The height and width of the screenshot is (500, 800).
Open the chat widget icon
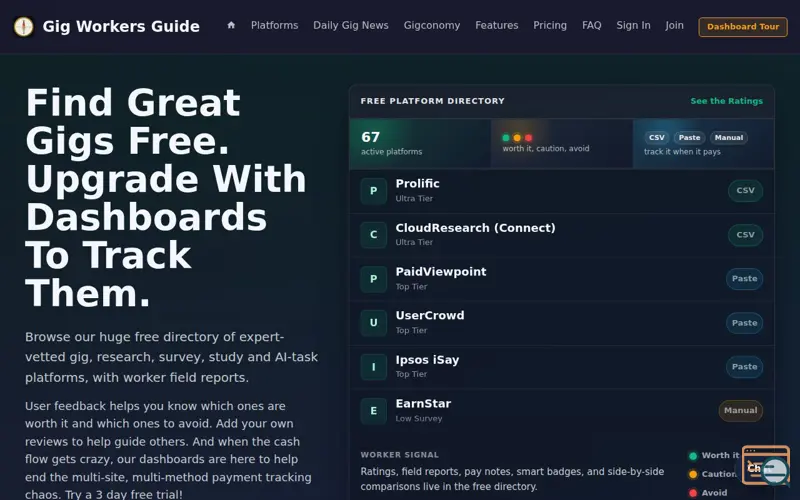tap(766, 465)
